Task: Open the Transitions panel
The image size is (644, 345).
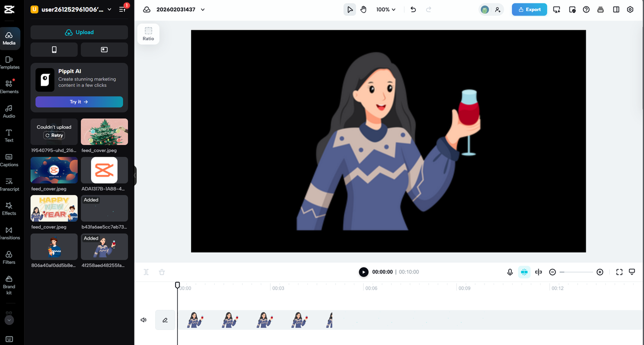Action: 9,233
